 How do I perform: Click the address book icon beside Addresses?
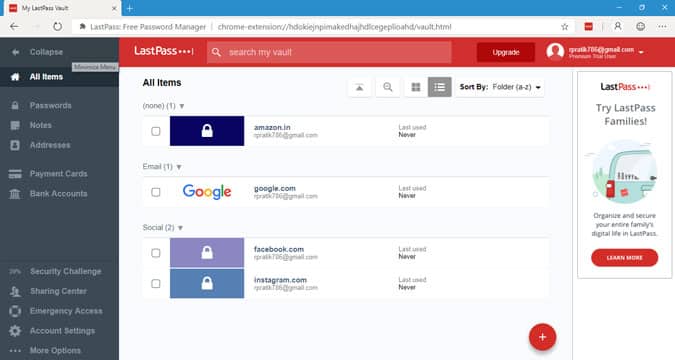point(15,145)
